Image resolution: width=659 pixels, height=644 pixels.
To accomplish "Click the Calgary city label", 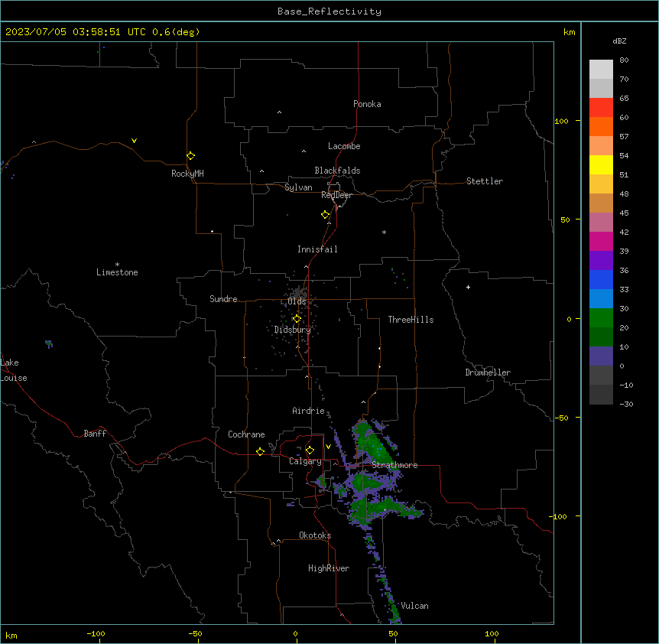I will pos(305,461).
